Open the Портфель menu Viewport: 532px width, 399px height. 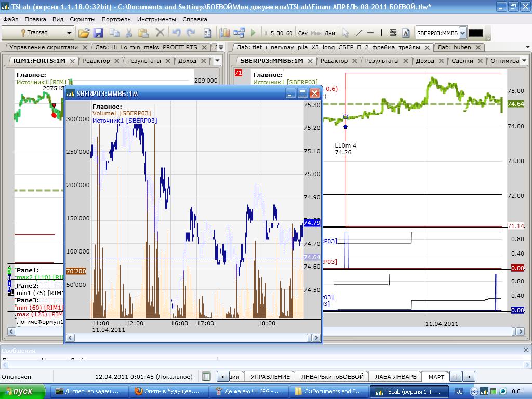pyautogui.click(x=116, y=19)
